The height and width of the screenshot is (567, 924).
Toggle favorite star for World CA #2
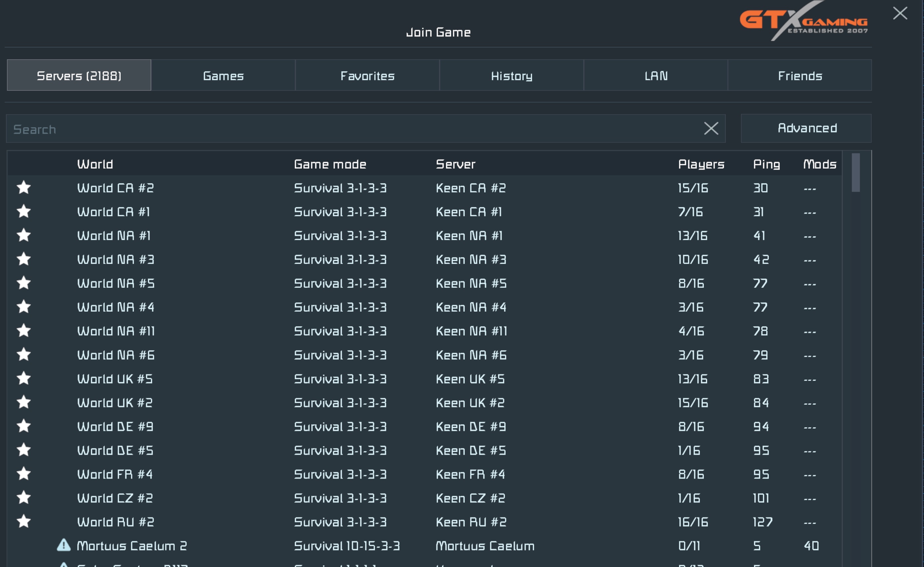(24, 187)
